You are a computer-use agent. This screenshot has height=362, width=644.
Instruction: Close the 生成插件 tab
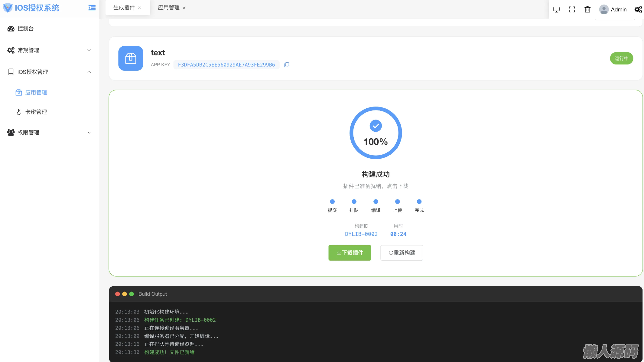click(139, 8)
